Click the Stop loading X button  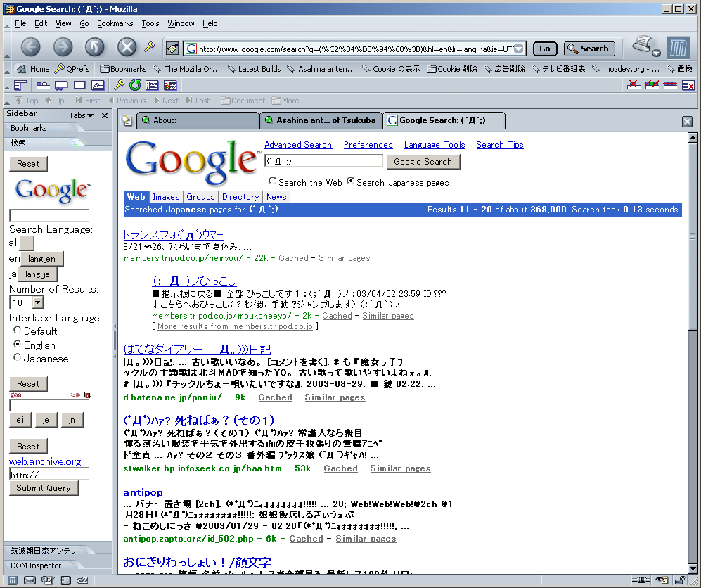click(127, 47)
